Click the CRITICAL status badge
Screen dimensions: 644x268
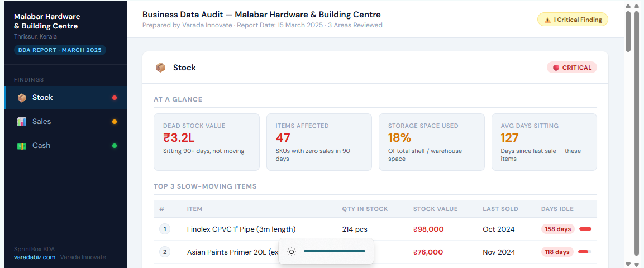pos(571,68)
